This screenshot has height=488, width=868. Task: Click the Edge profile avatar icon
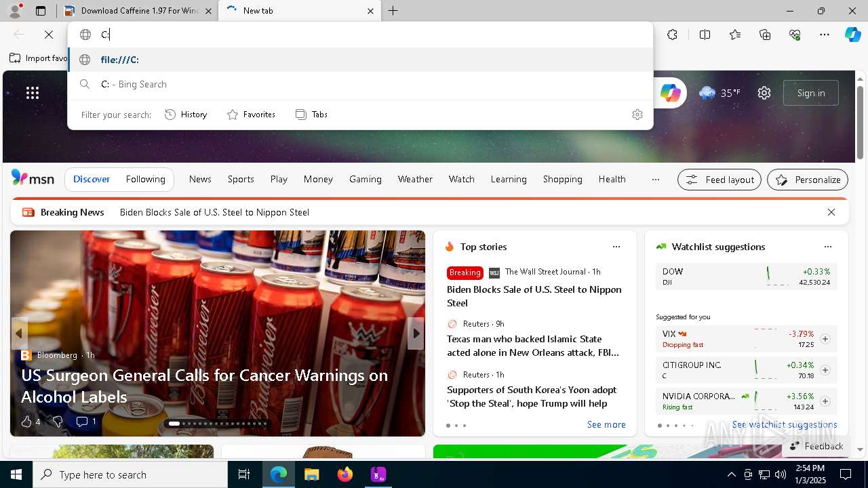point(15,11)
